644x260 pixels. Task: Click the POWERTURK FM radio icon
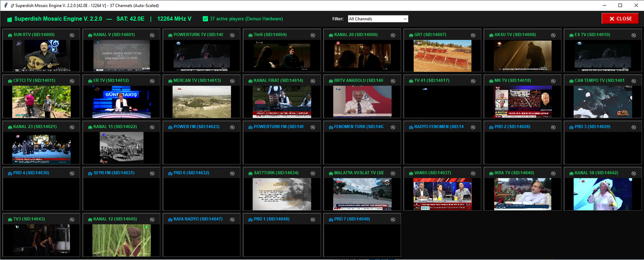pos(250,127)
